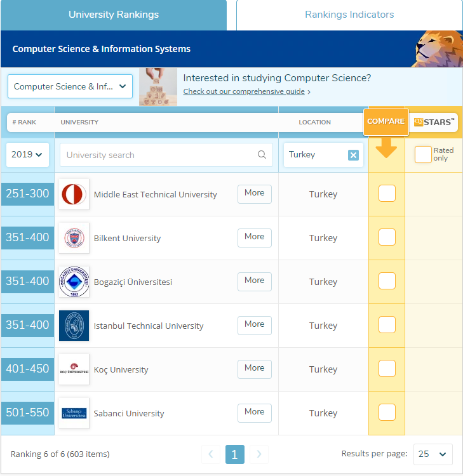Click More for Middle East Technical University
This screenshot has width=463, height=476.
click(x=255, y=194)
